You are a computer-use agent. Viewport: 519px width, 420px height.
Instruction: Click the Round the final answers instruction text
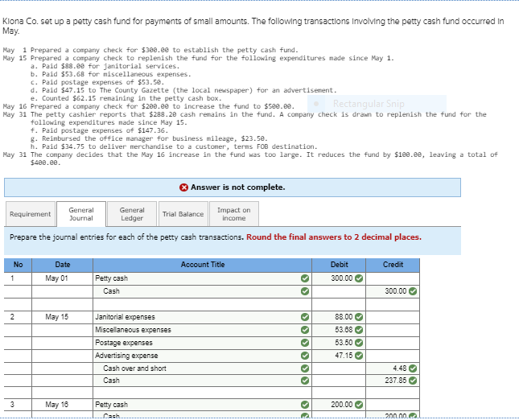334,237
